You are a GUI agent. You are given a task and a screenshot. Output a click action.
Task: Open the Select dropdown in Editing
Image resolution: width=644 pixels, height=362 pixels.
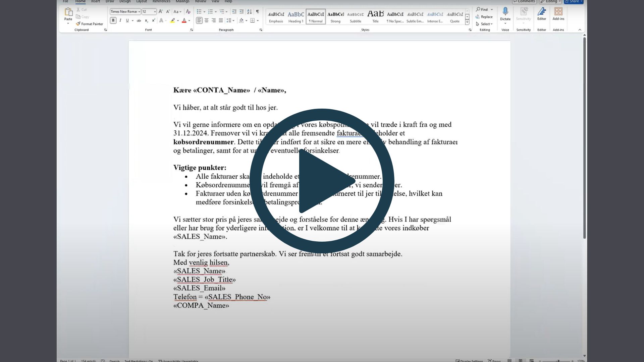coord(484,24)
